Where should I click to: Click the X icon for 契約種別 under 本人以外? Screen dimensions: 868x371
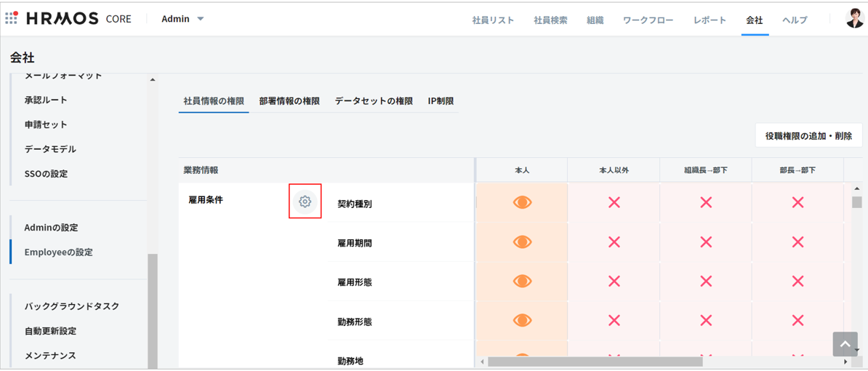pos(614,202)
